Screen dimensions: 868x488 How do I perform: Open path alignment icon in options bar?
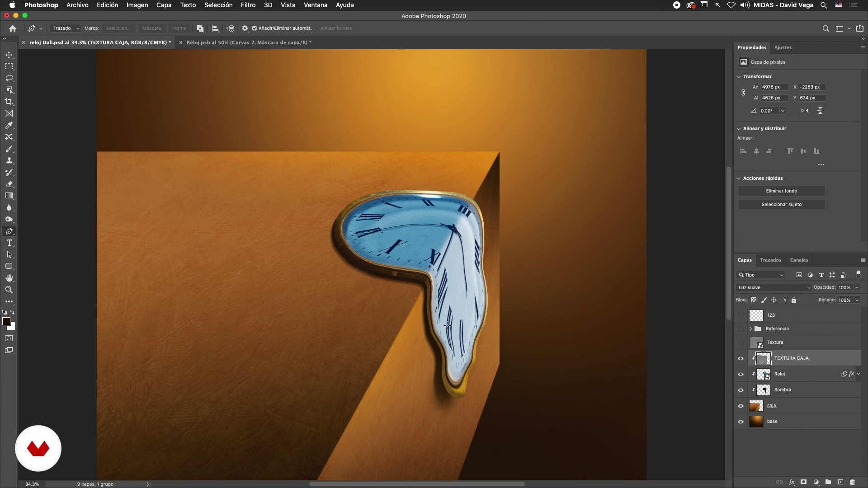pos(216,28)
